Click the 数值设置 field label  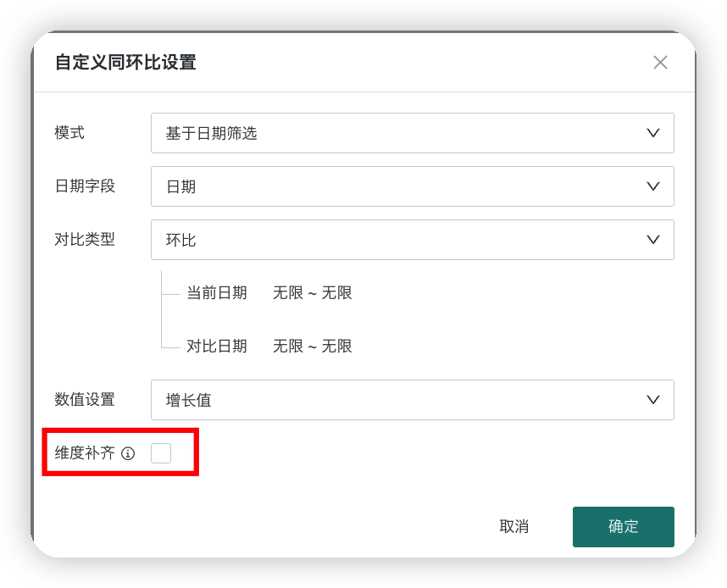point(85,399)
